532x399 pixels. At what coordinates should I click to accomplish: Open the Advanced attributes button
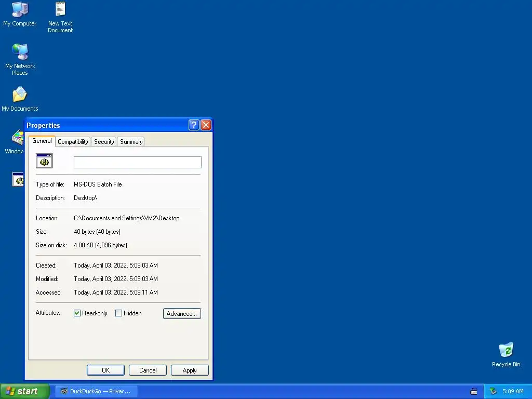click(182, 313)
